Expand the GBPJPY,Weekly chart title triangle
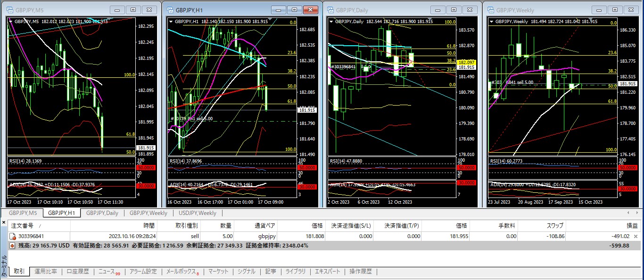This screenshot has width=644, height=280. click(x=492, y=21)
